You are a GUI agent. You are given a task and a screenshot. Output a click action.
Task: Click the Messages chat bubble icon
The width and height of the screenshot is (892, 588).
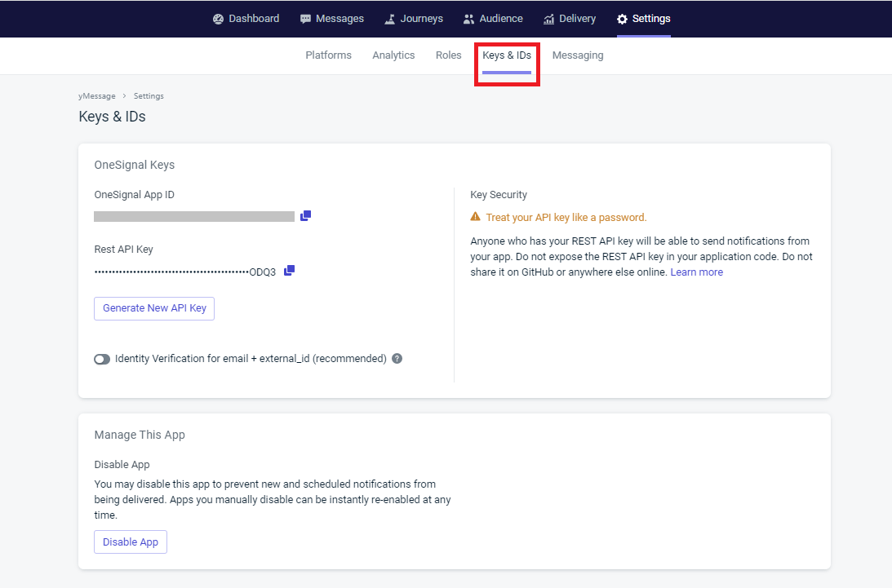pyautogui.click(x=305, y=19)
